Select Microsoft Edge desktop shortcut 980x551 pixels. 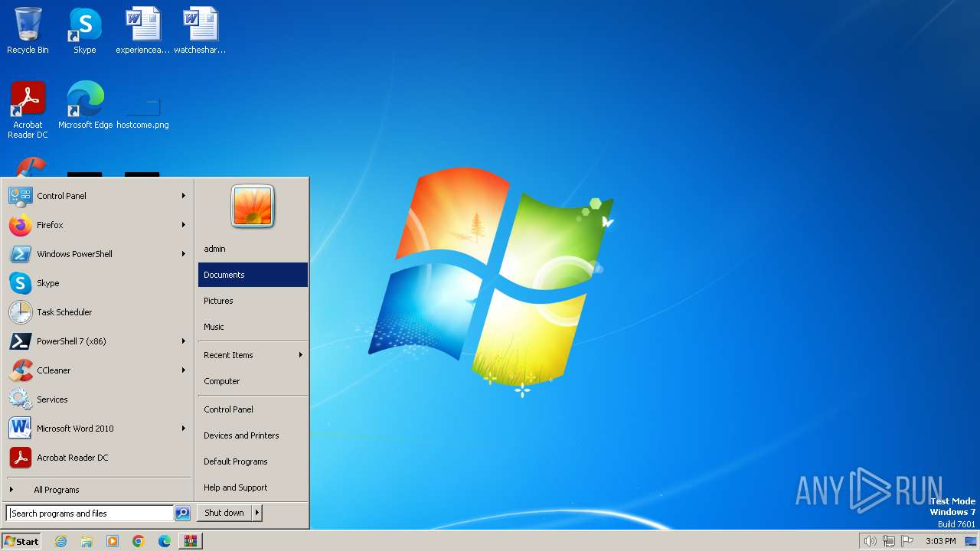click(x=85, y=105)
